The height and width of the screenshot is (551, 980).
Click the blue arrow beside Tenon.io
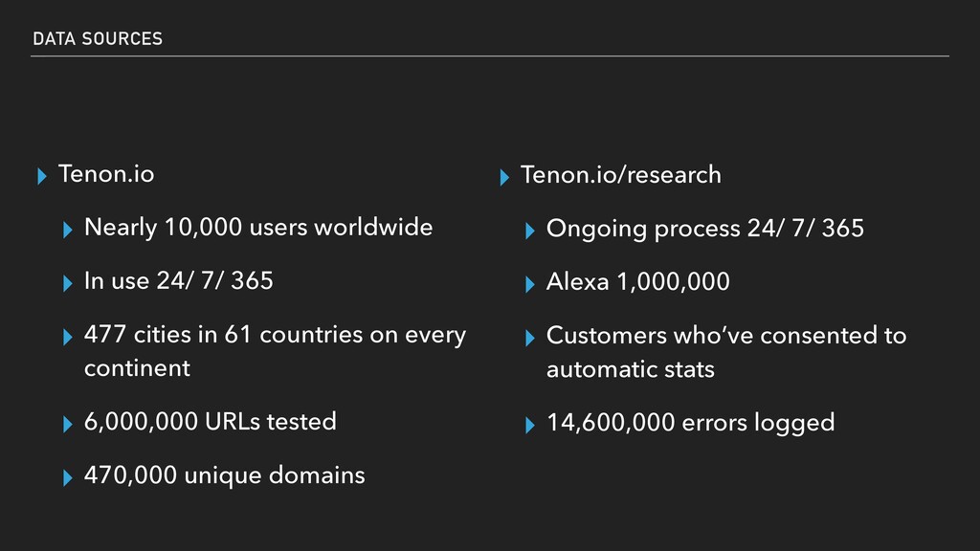(x=42, y=176)
